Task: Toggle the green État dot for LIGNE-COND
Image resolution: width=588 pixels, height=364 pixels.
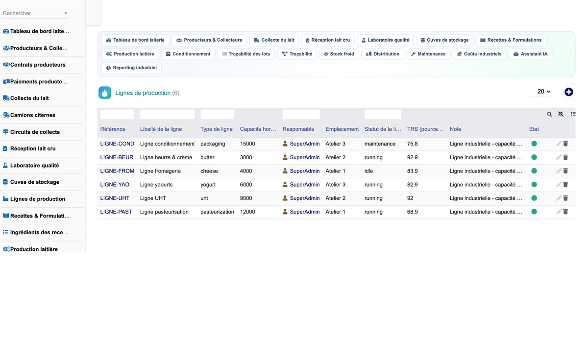Action: [534, 144]
